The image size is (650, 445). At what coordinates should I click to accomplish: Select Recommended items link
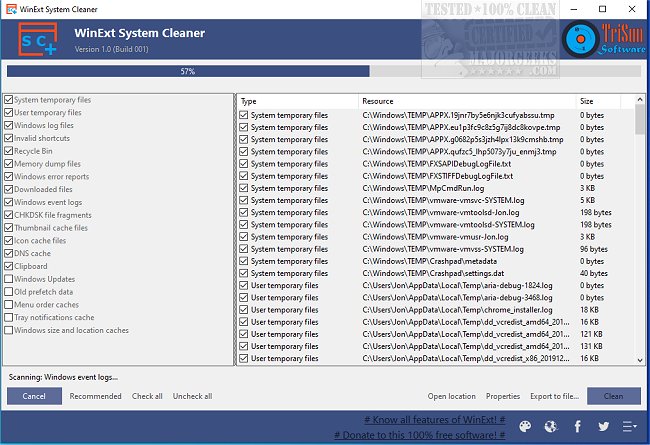click(95, 396)
